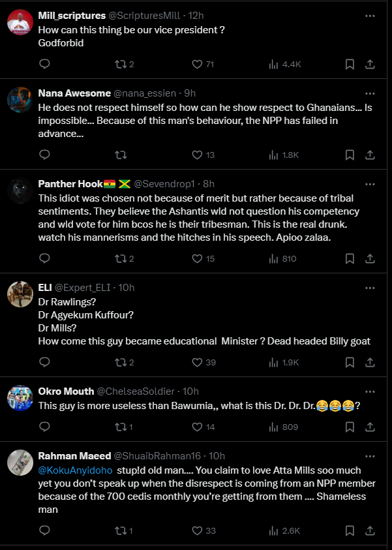Viewport: 392px width, 550px height.
Task: Click the @KokuAnyidoho mention link
Action: pos(76,470)
